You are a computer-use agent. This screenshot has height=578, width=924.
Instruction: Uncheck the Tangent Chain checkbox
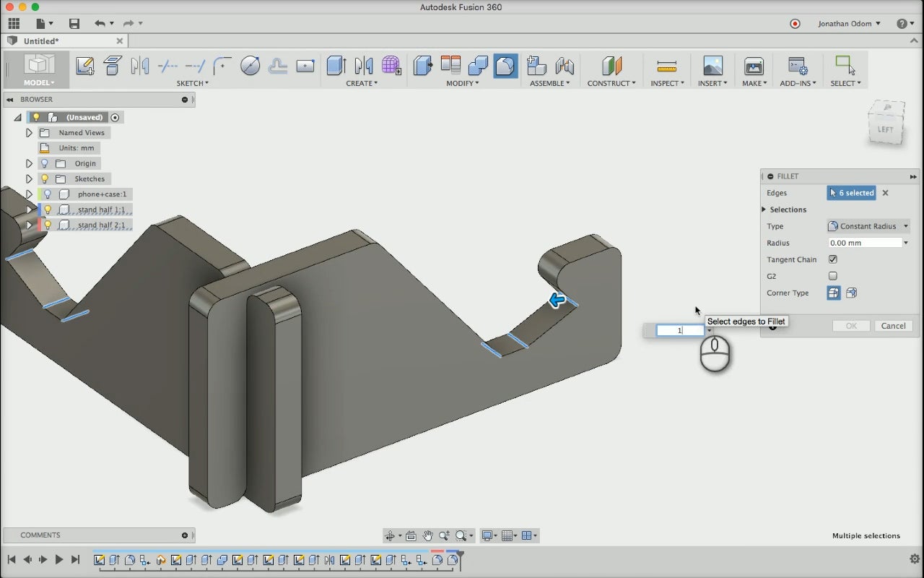(833, 259)
